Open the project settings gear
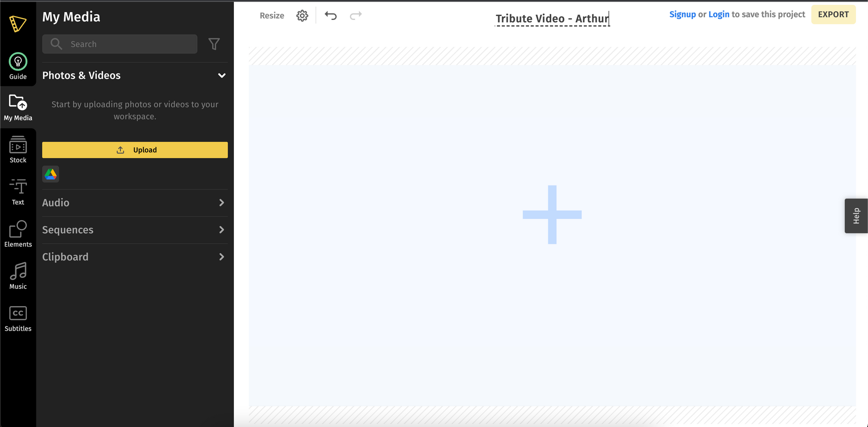Image resolution: width=868 pixels, height=427 pixels. (x=302, y=15)
